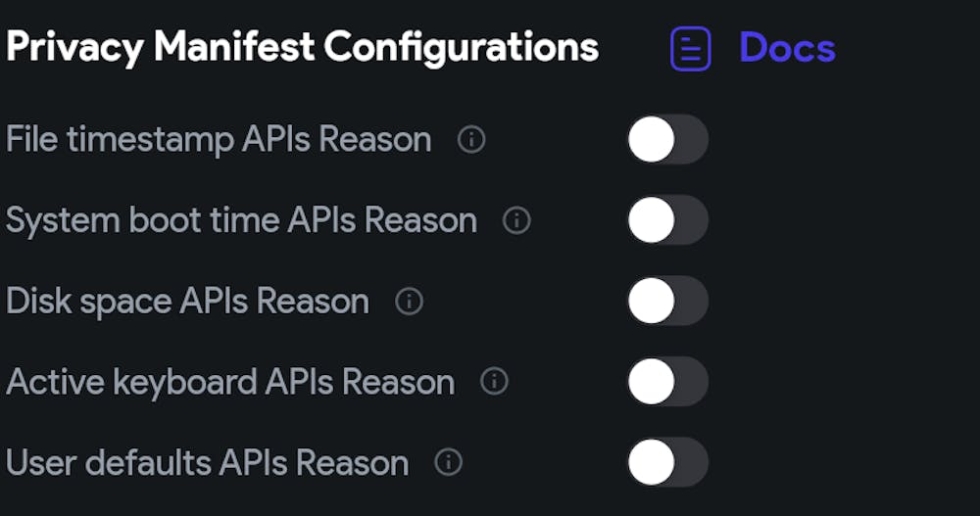
Task: Click the Docs link text
Action: tap(787, 48)
